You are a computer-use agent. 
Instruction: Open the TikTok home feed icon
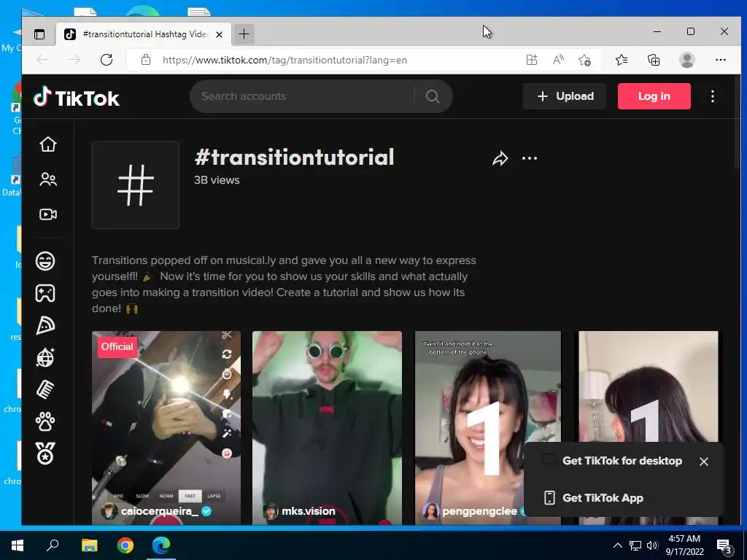48,144
